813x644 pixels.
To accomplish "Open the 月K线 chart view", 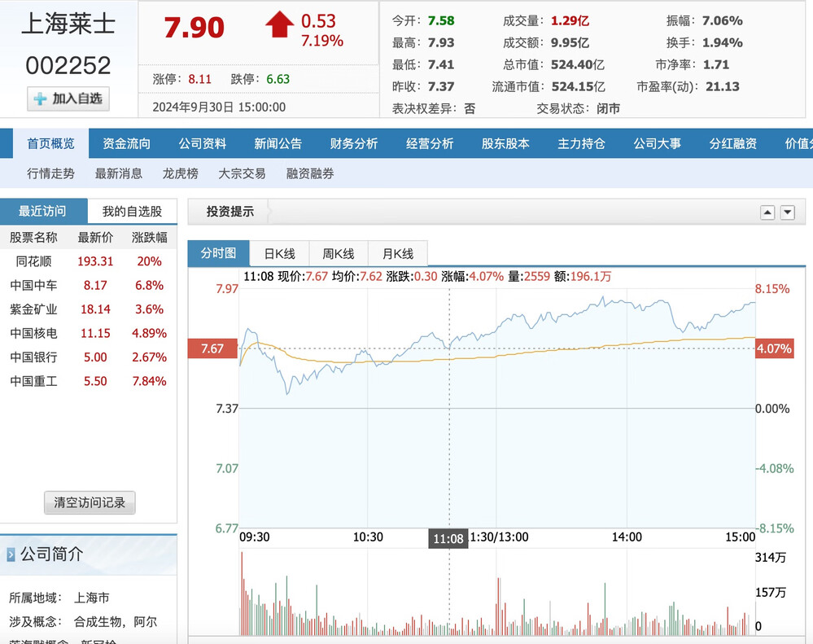I will click(x=397, y=253).
